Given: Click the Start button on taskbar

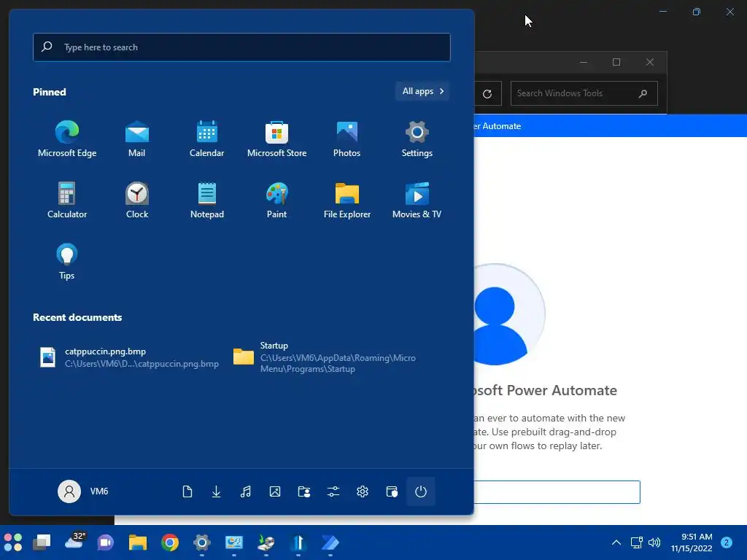Looking at the screenshot, I should (x=13, y=542).
